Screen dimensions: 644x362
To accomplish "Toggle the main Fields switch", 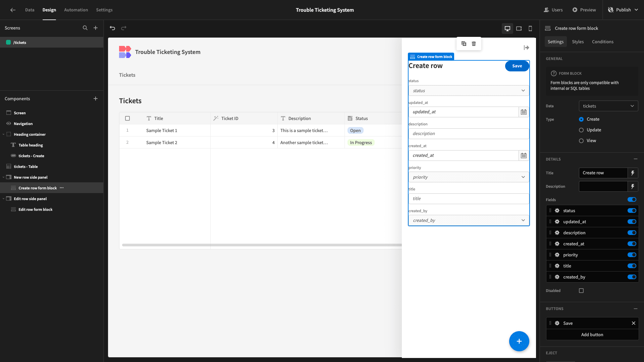I will (x=632, y=200).
